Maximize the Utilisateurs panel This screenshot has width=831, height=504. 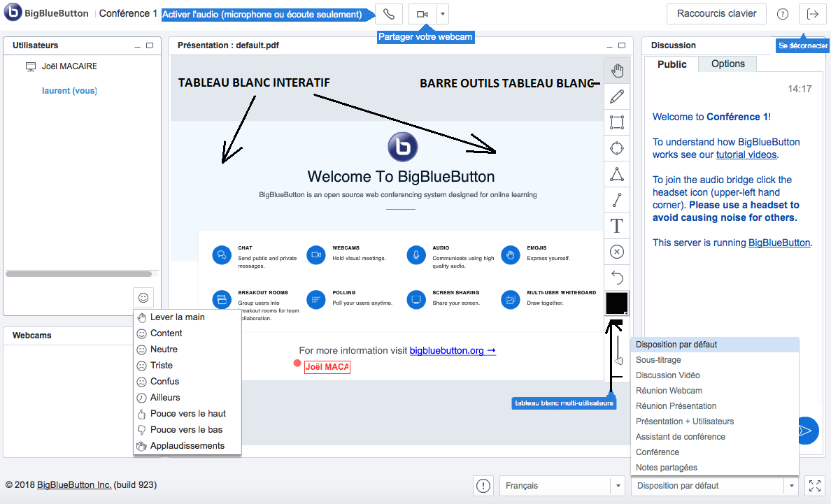tap(150, 45)
